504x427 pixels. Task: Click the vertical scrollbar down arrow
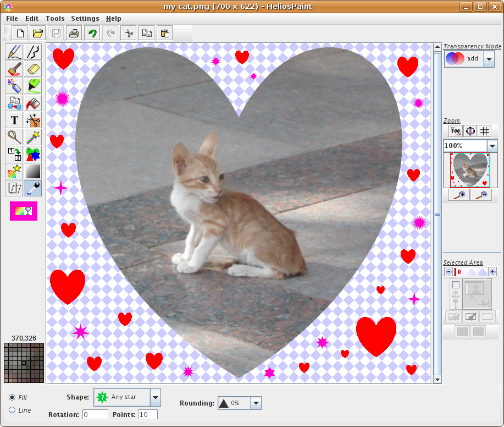click(437, 380)
